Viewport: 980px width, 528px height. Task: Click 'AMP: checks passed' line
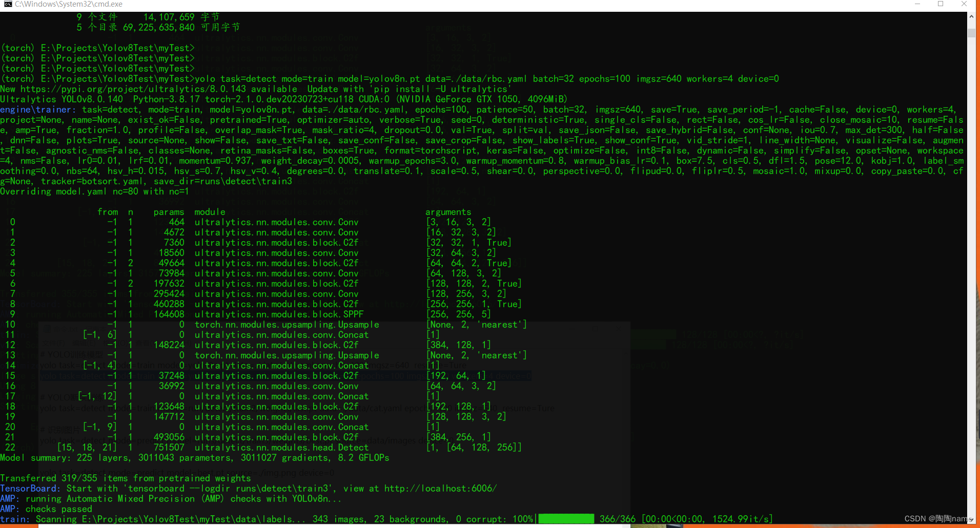[x=46, y=509]
